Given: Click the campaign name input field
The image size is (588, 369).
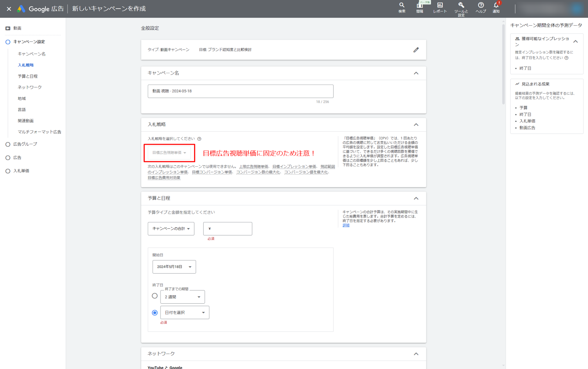Looking at the screenshot, I should click(x=240, y=91).
